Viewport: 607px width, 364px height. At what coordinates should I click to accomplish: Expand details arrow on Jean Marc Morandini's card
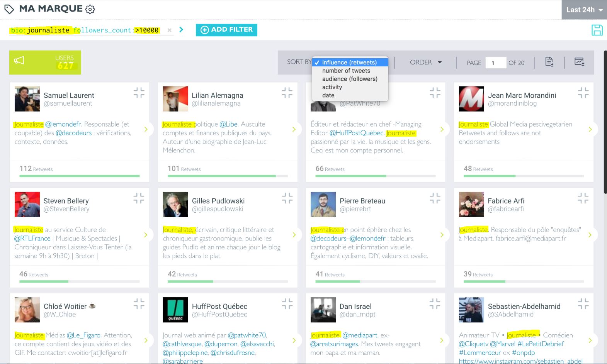click(590, 129)
